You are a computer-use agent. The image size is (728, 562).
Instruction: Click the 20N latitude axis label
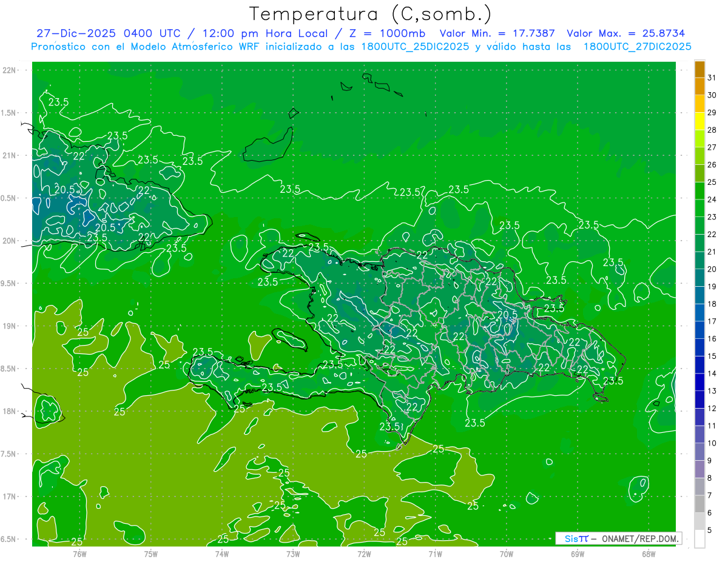click(9, 241)
